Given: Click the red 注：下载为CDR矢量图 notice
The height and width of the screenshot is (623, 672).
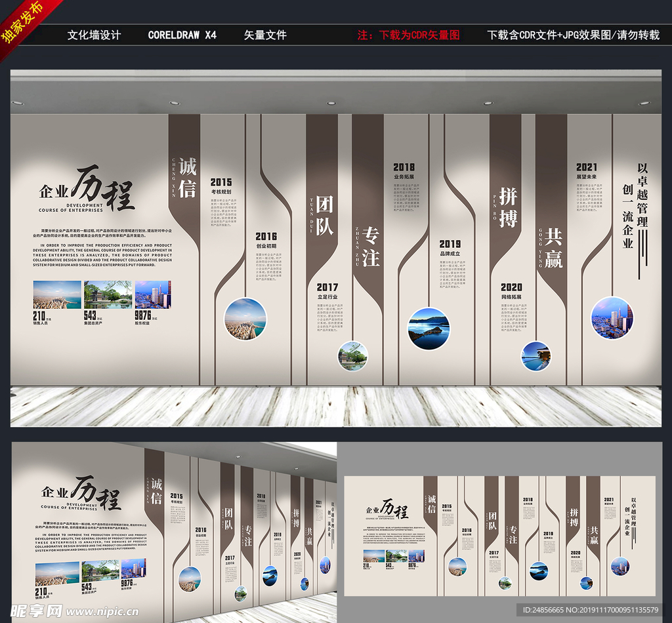Looking at the screenshot, I should click(x=408, y=35).
